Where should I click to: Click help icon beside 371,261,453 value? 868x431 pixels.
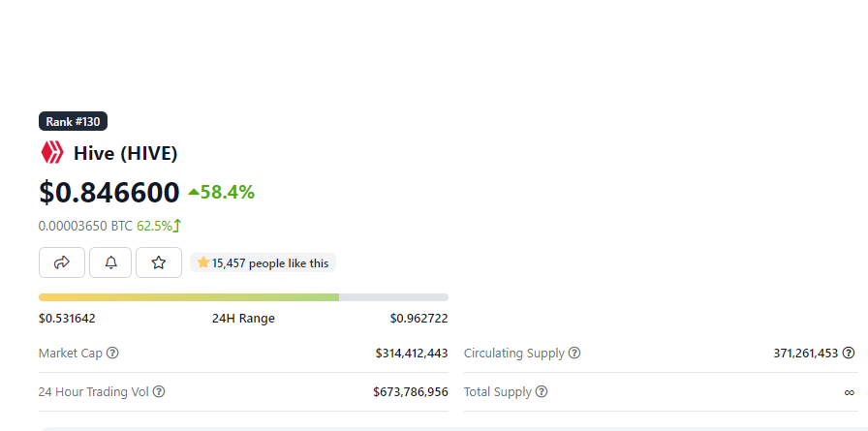(x=849, y=353)
